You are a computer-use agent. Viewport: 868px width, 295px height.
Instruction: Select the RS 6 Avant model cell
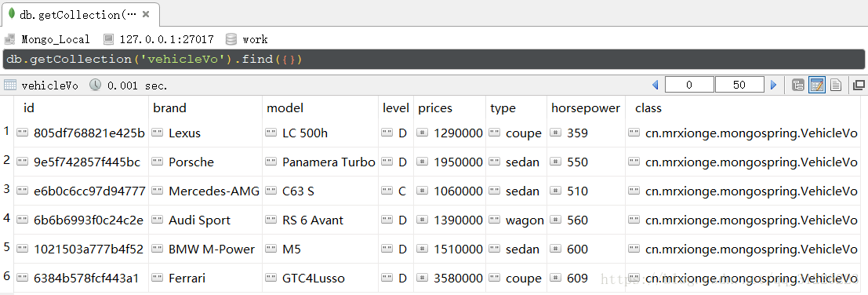pyautogui.click(x=321, y=220)
